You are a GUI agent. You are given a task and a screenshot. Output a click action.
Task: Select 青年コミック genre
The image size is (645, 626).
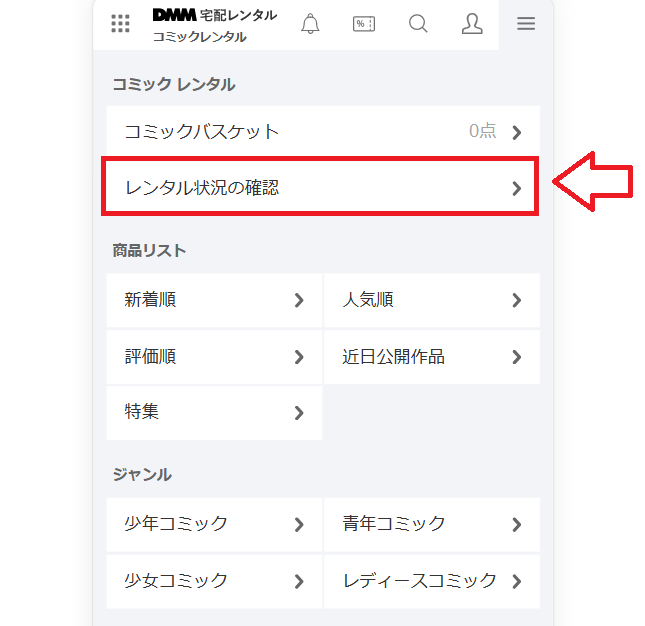click(x=432, y=524)
